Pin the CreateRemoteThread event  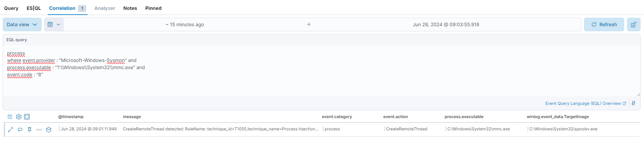30,129
